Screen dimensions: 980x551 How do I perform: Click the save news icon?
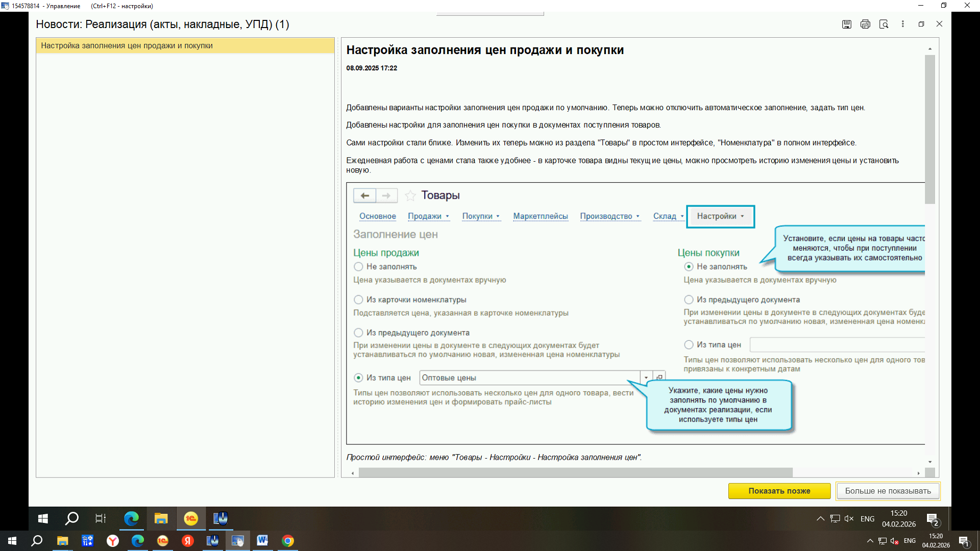846,24
